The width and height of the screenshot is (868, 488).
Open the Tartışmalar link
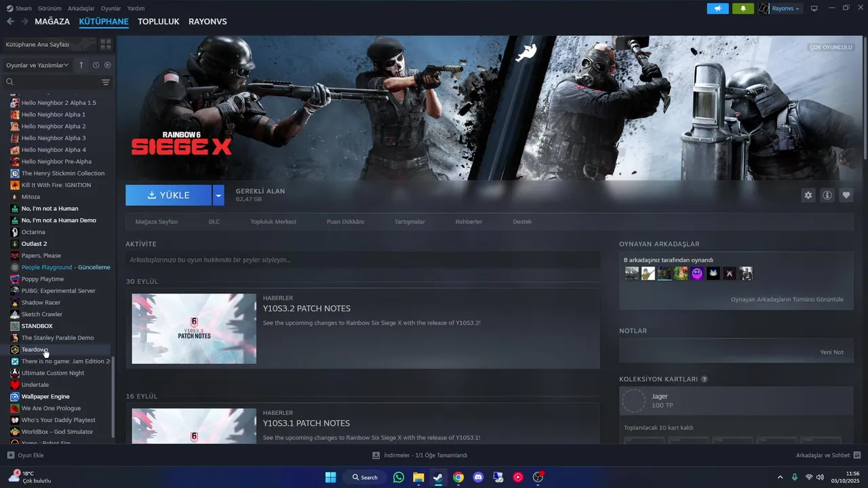[410, 222]
